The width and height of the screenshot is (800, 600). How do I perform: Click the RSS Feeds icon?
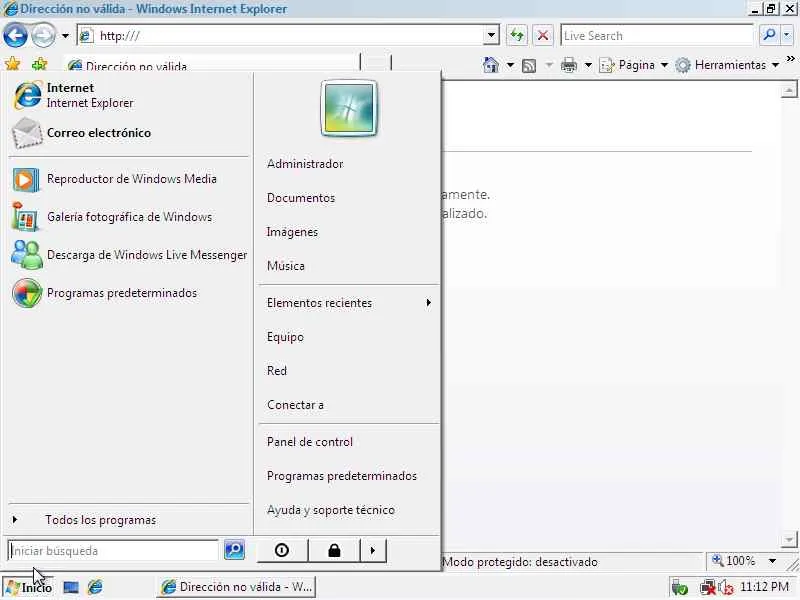529,65
